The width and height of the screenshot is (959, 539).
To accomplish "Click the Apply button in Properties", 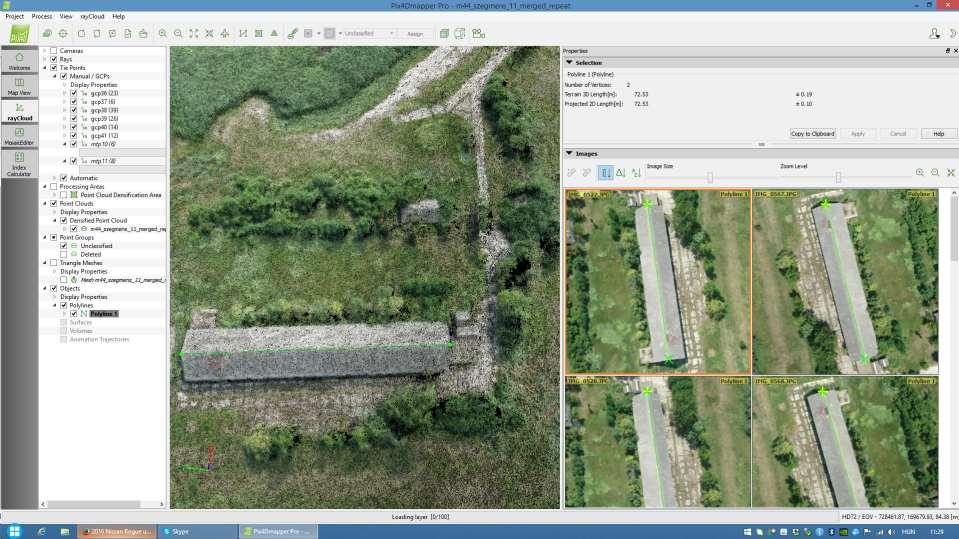I will coord(857,133).
